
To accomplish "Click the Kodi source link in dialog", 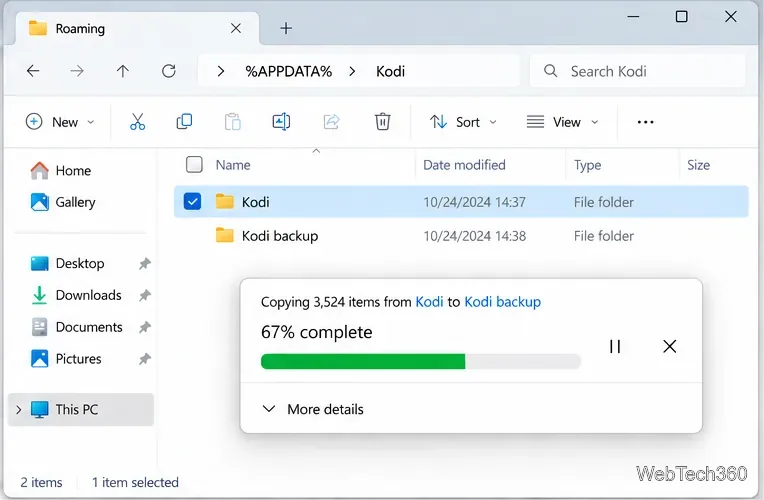I will click(x=429, y=302).
